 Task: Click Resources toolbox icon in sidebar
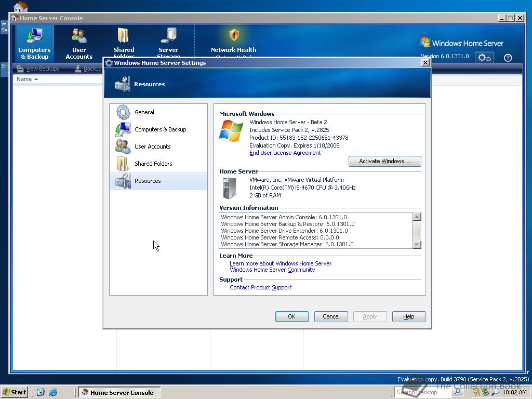tap(123, 181)
